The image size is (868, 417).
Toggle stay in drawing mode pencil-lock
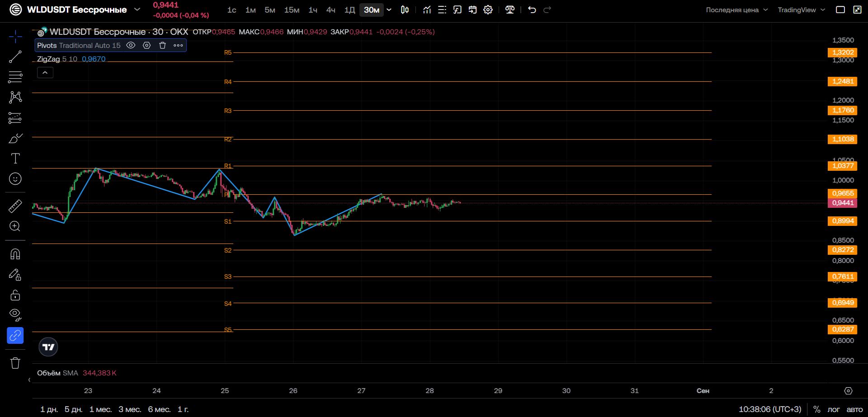(15, 275)
